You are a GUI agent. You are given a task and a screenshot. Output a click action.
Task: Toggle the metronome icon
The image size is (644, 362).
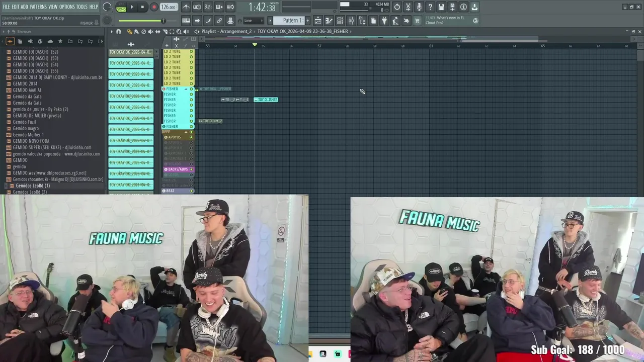pyautogui.click(x=186, y=7)
